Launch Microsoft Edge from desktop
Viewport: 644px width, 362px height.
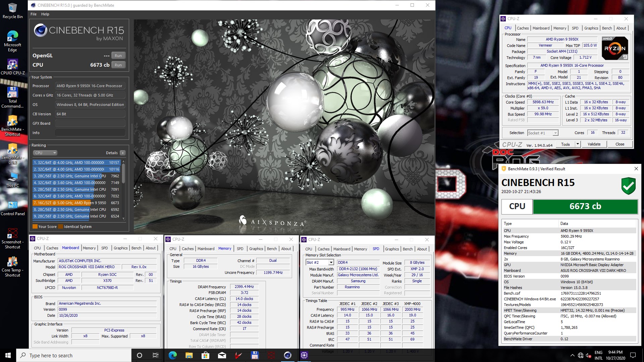tap(12, 41)
